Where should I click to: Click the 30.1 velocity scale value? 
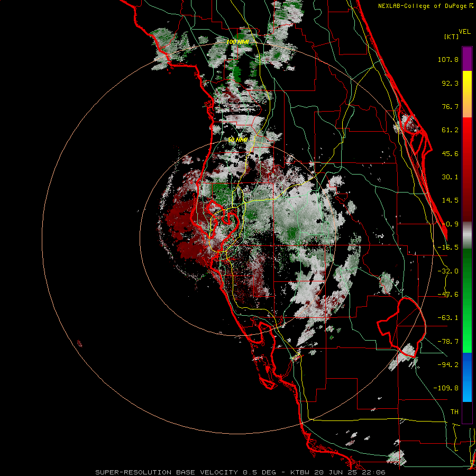(x=450, y=177)
